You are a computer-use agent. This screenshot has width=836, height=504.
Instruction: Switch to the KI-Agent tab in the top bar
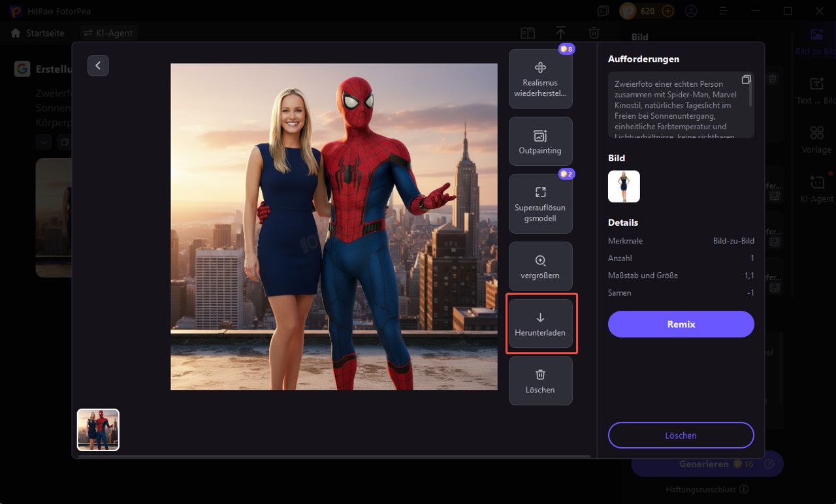(x=107, y=33)
